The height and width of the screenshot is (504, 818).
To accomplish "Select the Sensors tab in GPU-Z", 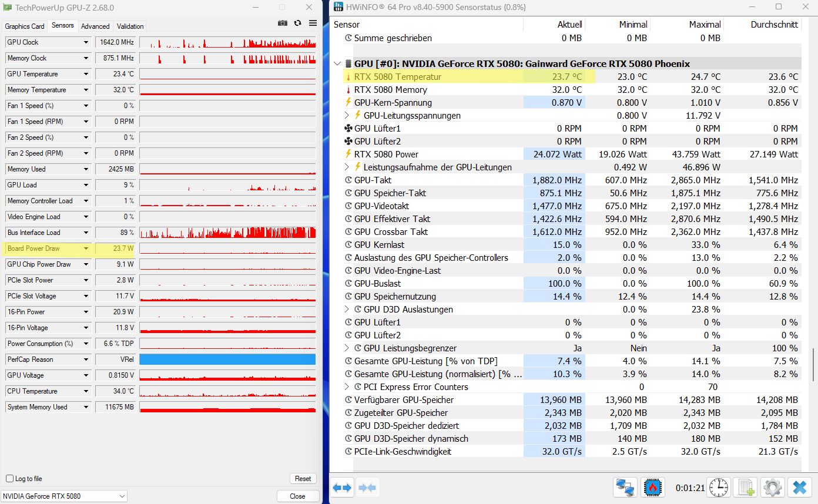I will 63,25.
